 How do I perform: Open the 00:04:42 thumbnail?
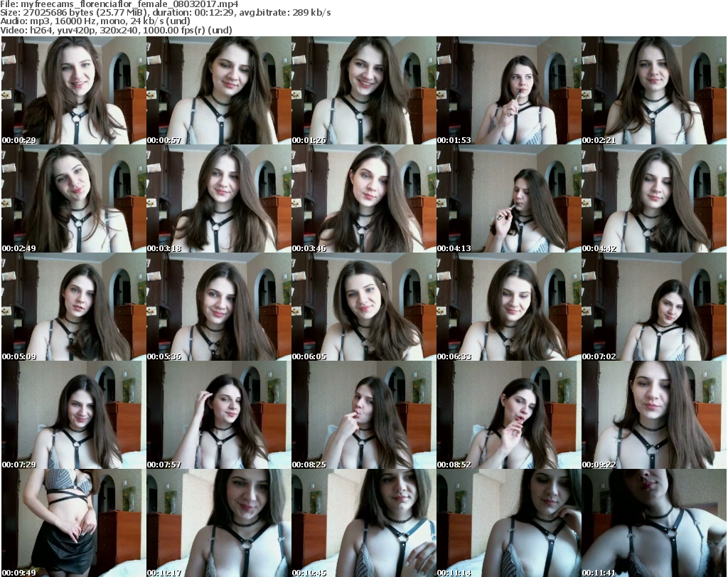(654, 198)
